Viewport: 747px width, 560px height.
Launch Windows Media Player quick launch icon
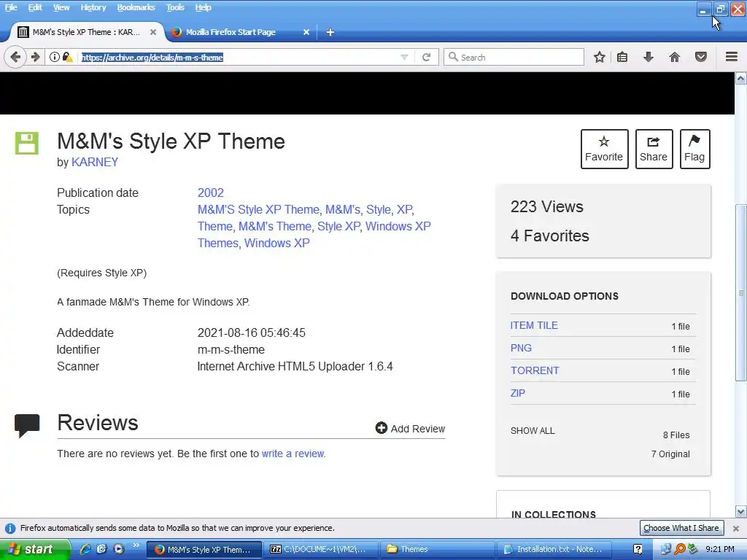click(119, 549)
